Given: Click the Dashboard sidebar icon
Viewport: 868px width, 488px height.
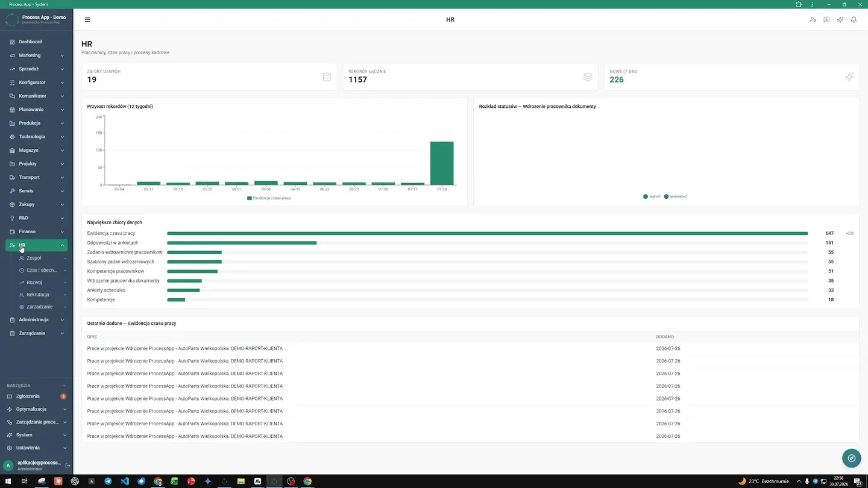Looking at the screenshot, I should pos(12,42).
